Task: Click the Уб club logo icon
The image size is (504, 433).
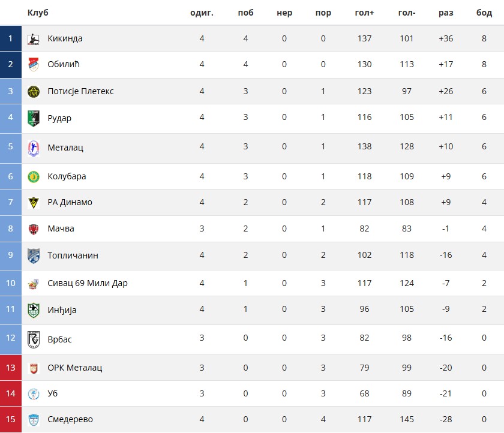Action: [x=34, y=394]
